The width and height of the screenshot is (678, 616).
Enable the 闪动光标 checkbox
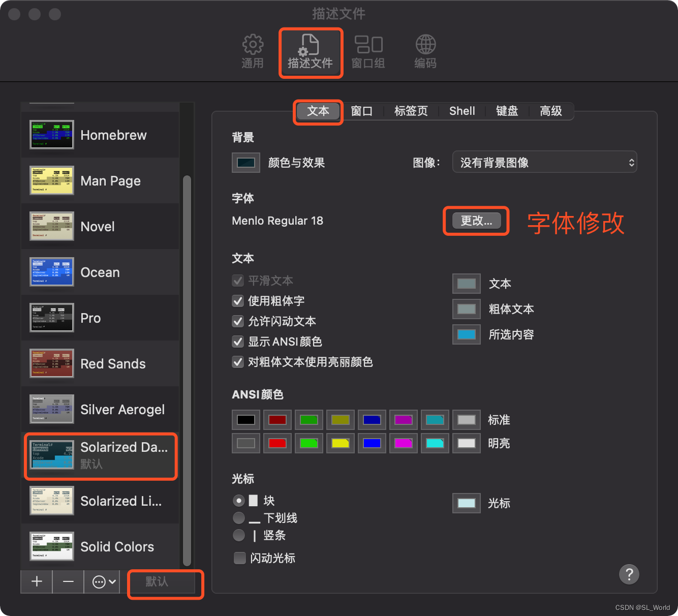pyautogui.click(x=239, y=558)
